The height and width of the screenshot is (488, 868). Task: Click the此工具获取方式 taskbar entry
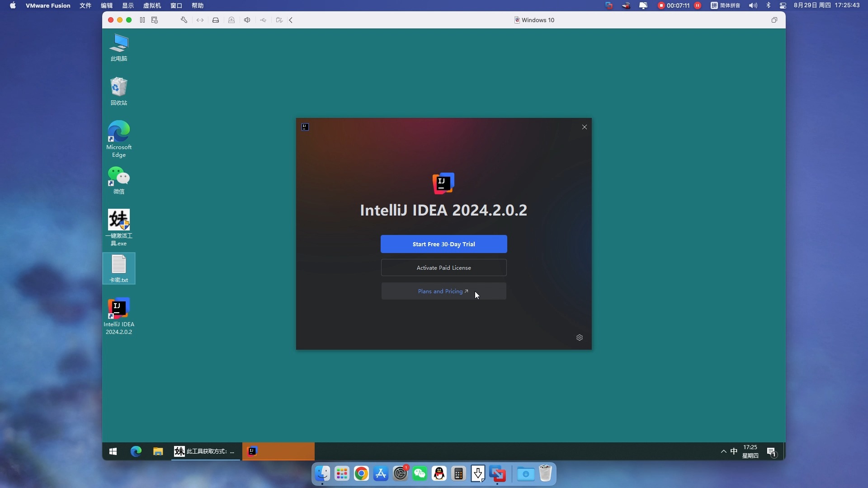click(x=204, y=451)
